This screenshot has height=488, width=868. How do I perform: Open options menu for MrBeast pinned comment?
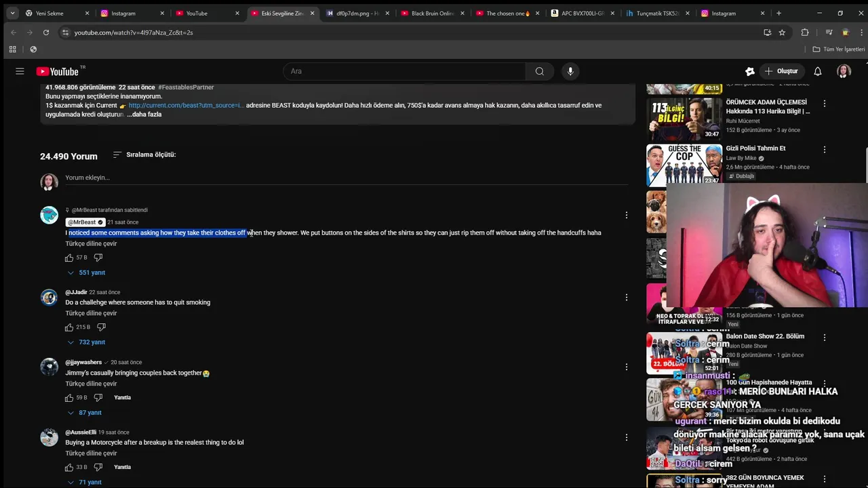click(627, 215)
